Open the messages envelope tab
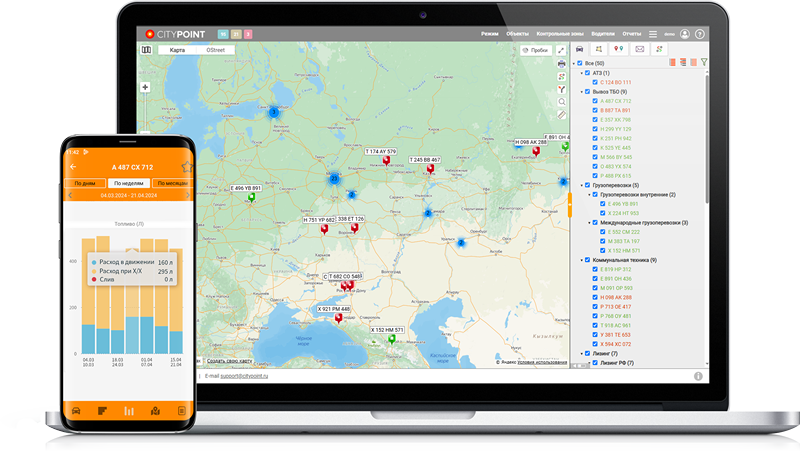 tap(639, 49)
